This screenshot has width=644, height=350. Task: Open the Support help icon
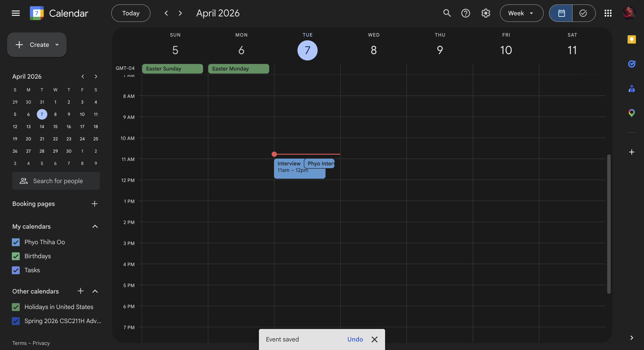465,13
